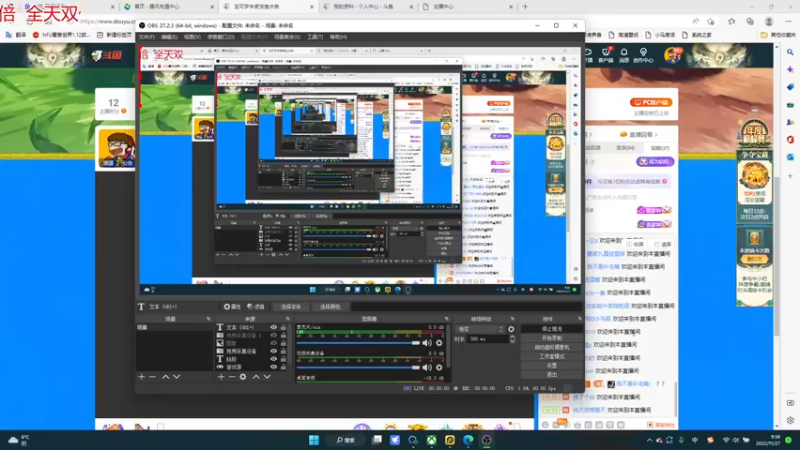Click 停止推流 button
The height and width of the screenshot is (450, 800).
pos(552,329)
